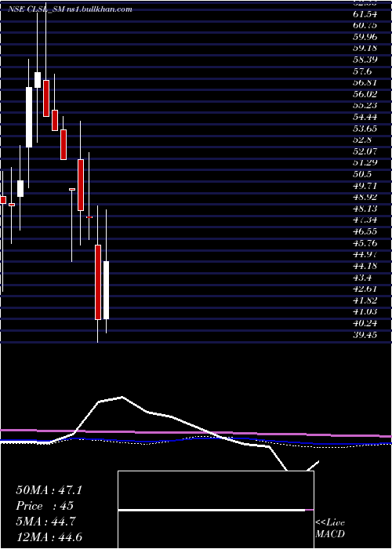
Task: Click the 54.44 price label
Action: [365, 117]
